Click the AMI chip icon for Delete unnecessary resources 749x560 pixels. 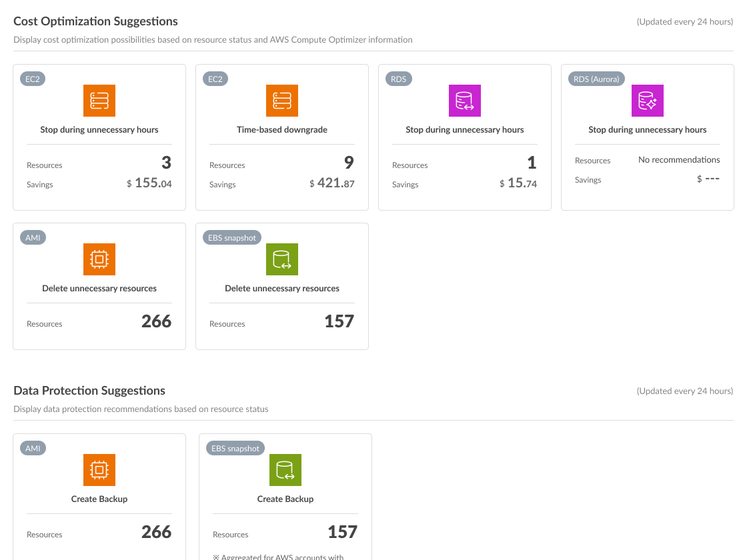click(x=99, y=259)
